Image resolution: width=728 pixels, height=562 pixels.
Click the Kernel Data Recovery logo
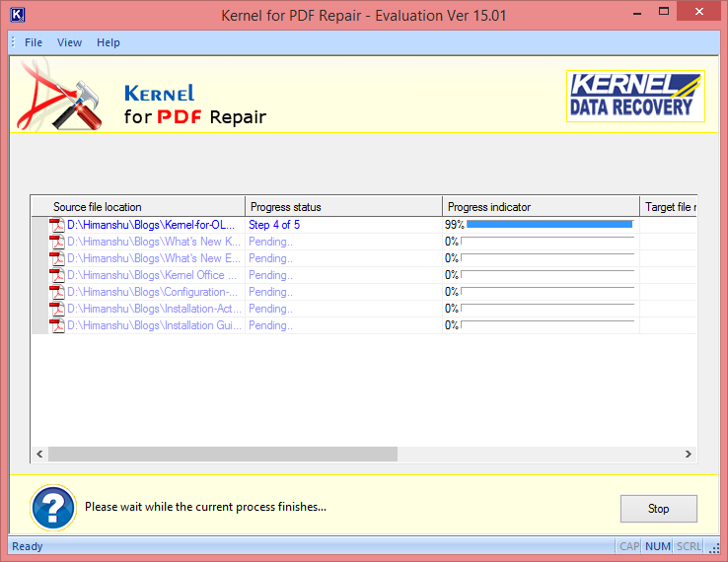[x=635, y=96]
